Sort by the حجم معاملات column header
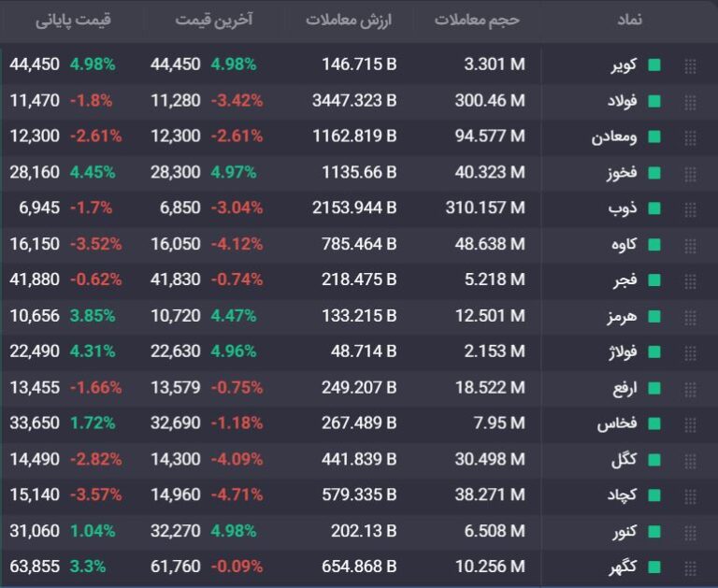 pyautogui.click(x=477, y=20)
